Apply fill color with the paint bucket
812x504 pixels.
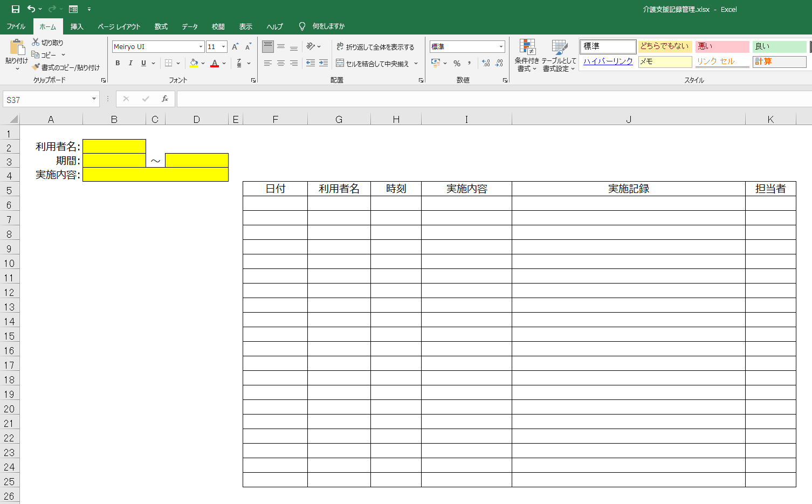click(x=194, y=63)
